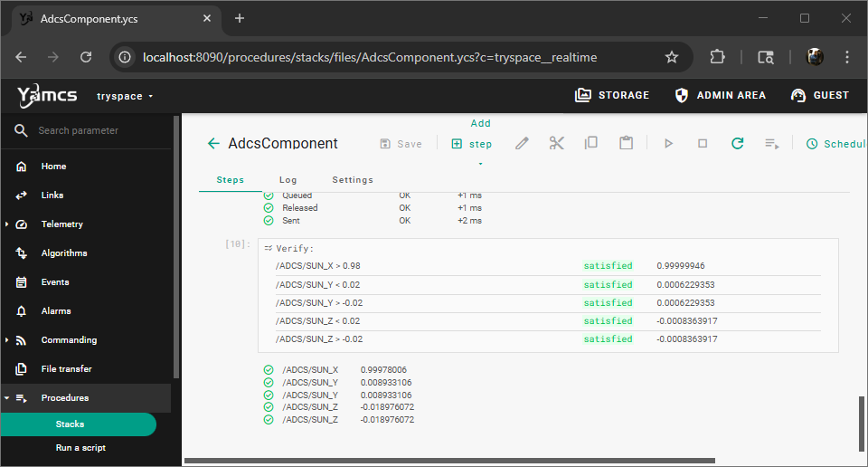Open the browser three-dot menu
Screen dimensions: 868x467
tap(847, 57)
